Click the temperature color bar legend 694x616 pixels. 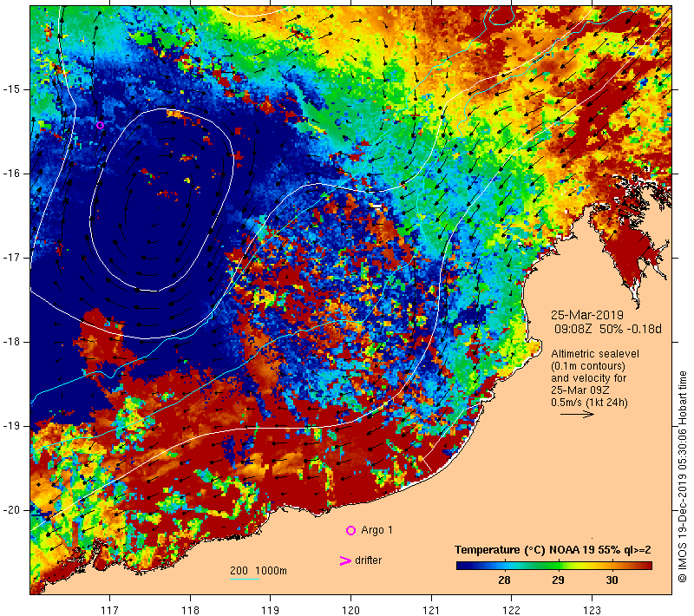[554, 566]
